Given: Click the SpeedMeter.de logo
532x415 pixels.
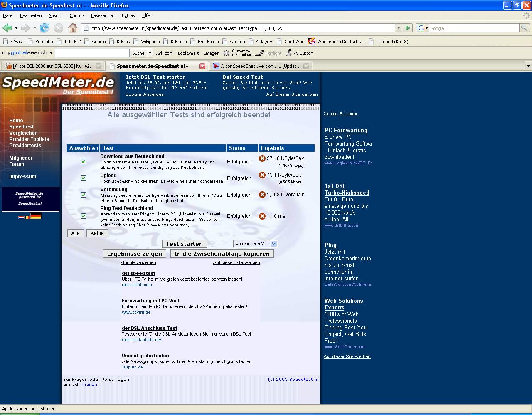Looking at the screenshot, I should pos(58,85).
